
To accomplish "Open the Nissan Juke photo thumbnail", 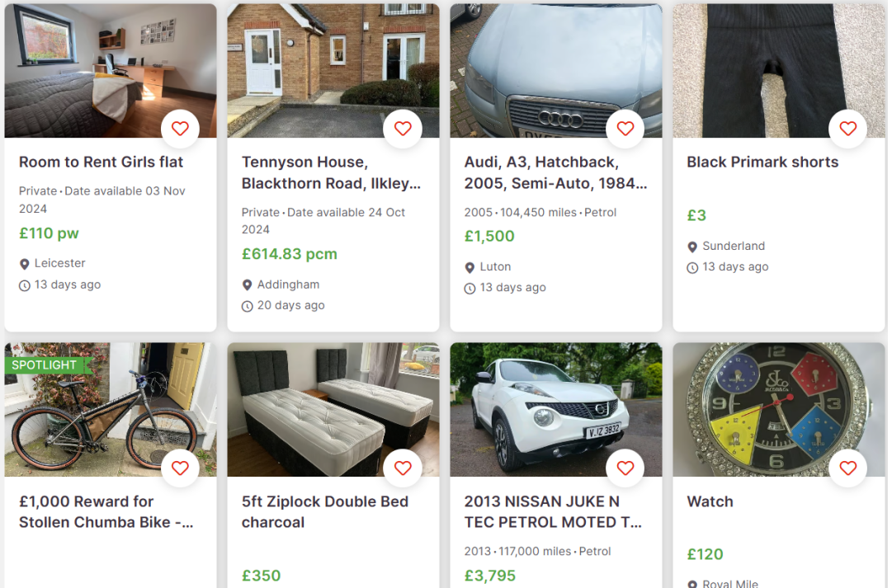I will 556,410.
